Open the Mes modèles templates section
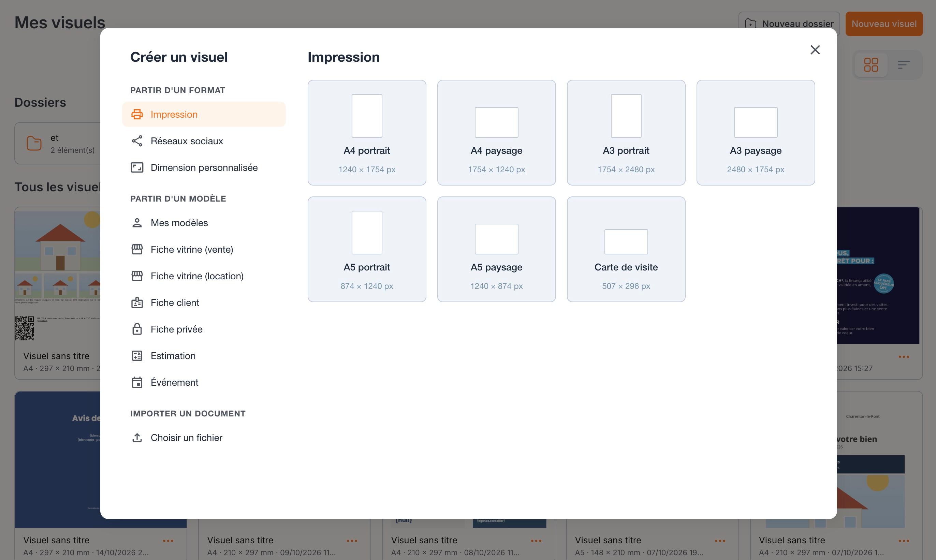 (x=204, y=223)
